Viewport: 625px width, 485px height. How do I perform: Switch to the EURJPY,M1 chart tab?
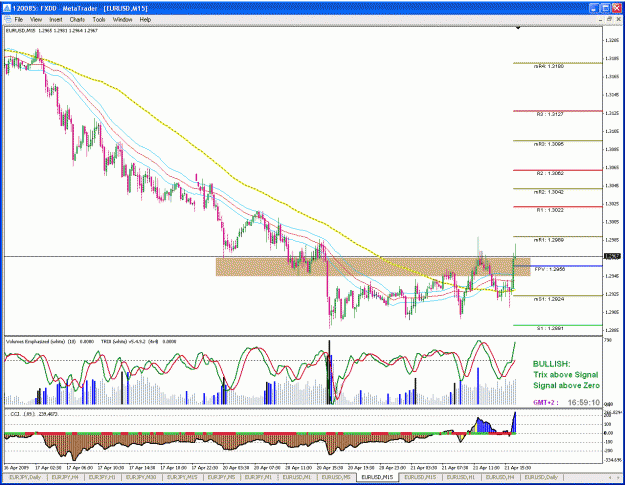[x=258, y=477]
